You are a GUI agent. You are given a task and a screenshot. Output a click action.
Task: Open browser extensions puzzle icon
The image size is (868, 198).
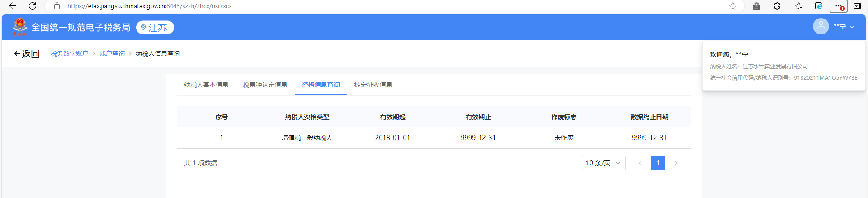(777, 6)
